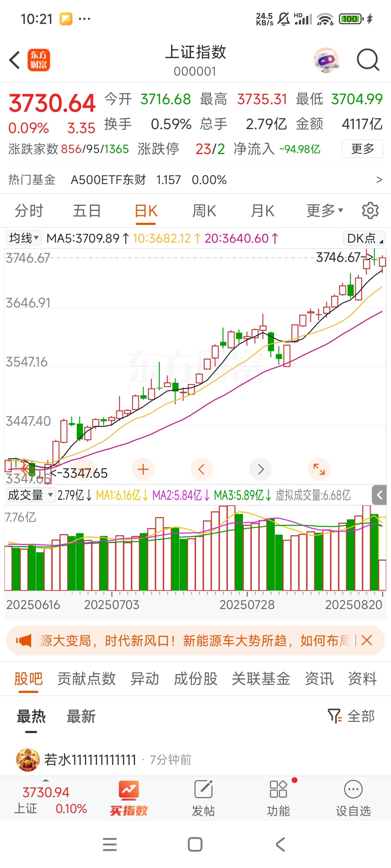Open the 股吧 section tab
This screenshot has height=868, width=391.
coord(29,679)
